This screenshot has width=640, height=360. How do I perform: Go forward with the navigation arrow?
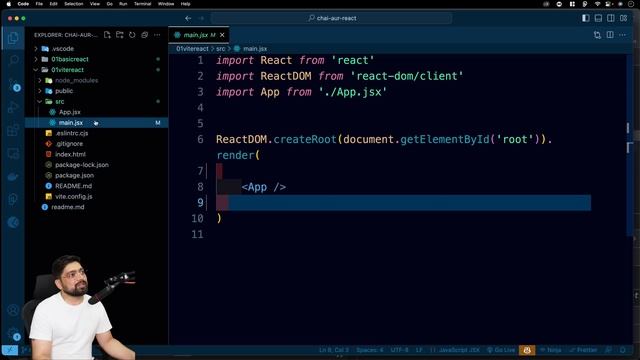click(x=201, y=18)
